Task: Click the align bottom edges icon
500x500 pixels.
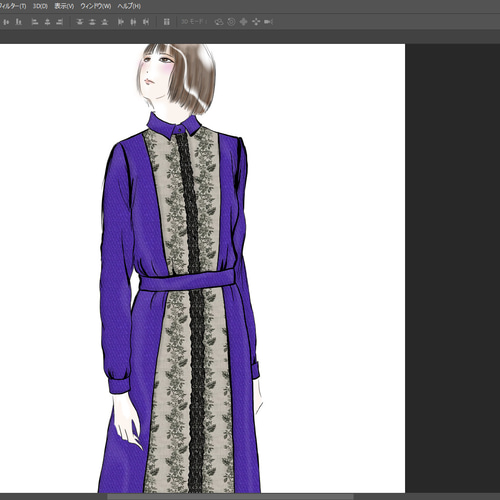Action: tap(19, 22)
